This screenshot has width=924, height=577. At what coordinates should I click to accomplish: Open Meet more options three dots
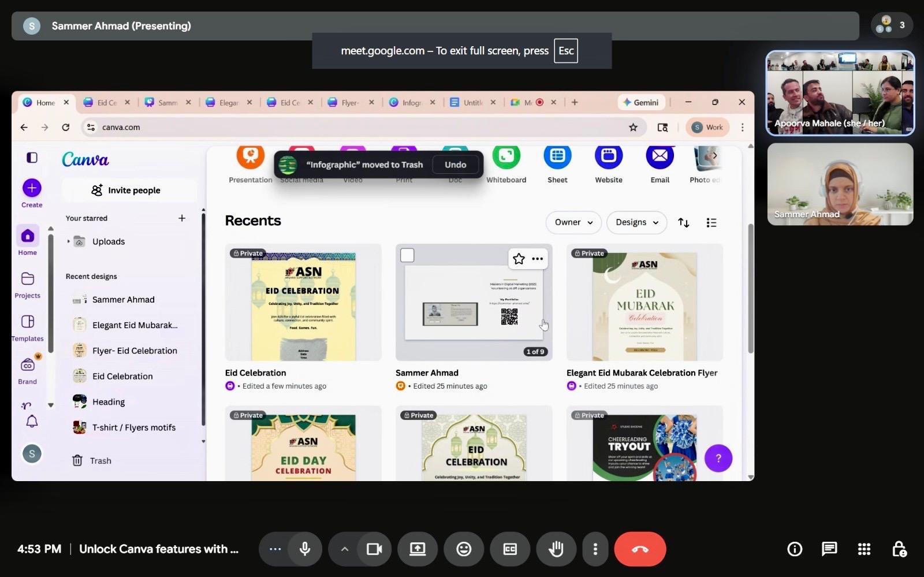(x=595, y=549)
